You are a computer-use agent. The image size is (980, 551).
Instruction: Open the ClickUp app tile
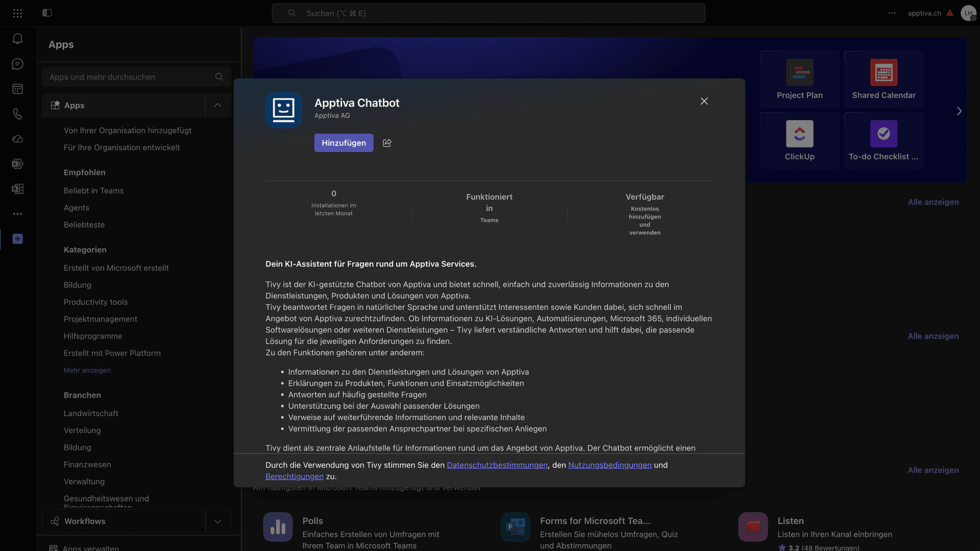click(x=799, y=141)
